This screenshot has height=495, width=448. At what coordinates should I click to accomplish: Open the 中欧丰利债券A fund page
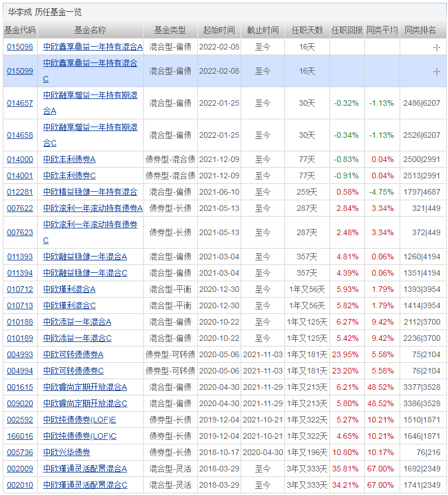click(x=69, y=159)
